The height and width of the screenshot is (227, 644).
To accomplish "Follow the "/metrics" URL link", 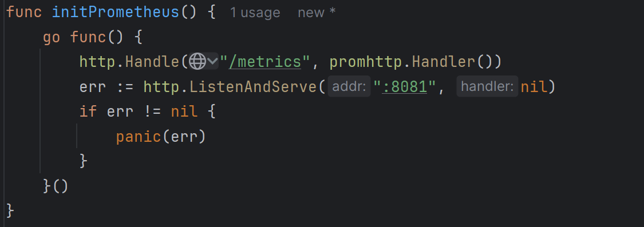I will click(265, 62).
